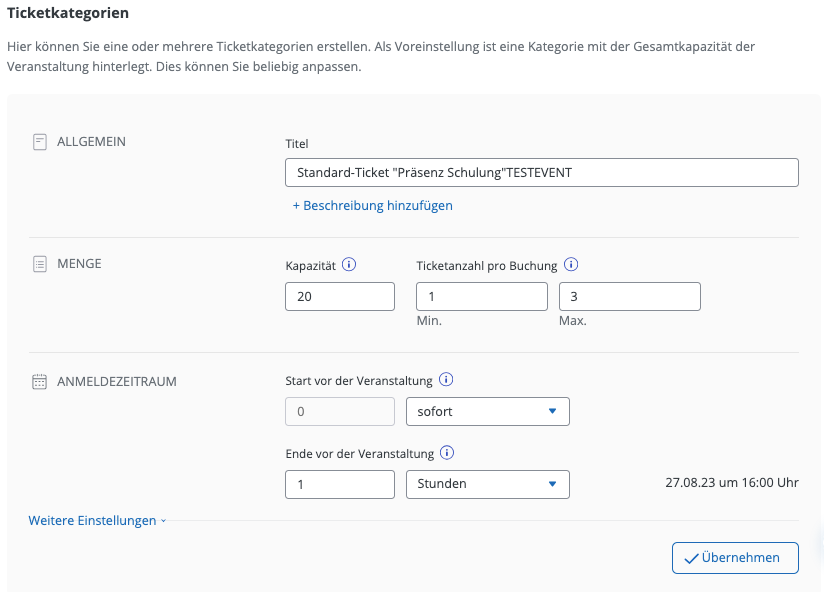Click the MENGE section list icon

[40, 264]
